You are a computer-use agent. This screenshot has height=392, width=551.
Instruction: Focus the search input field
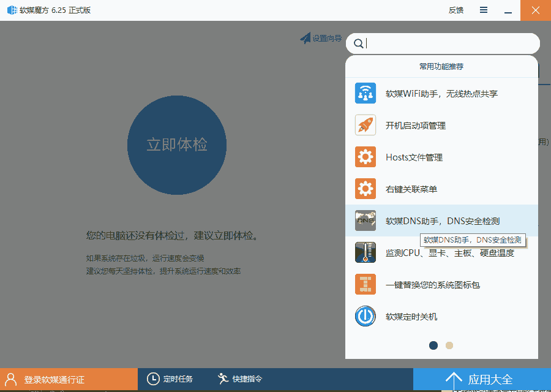tap(443, 43)
